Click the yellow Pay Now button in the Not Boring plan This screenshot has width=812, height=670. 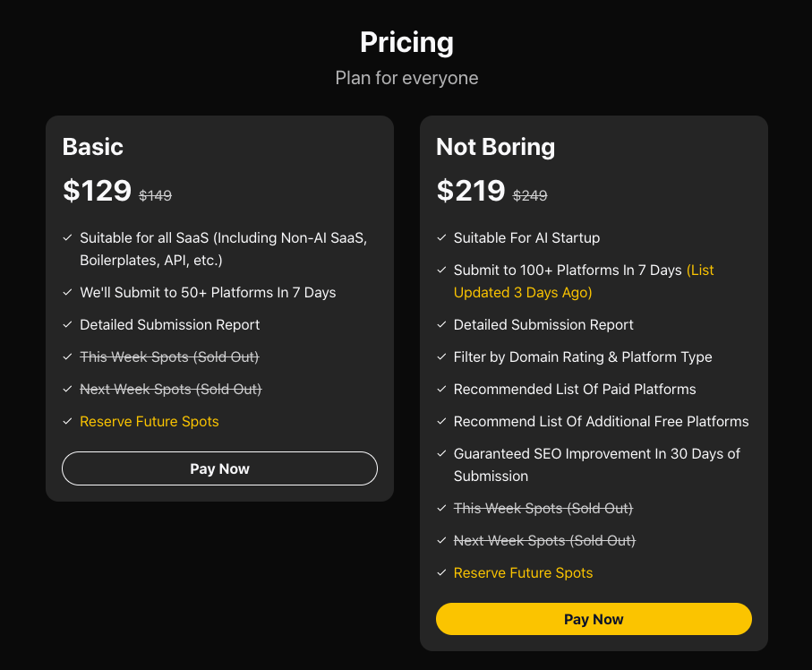(594, 619)
